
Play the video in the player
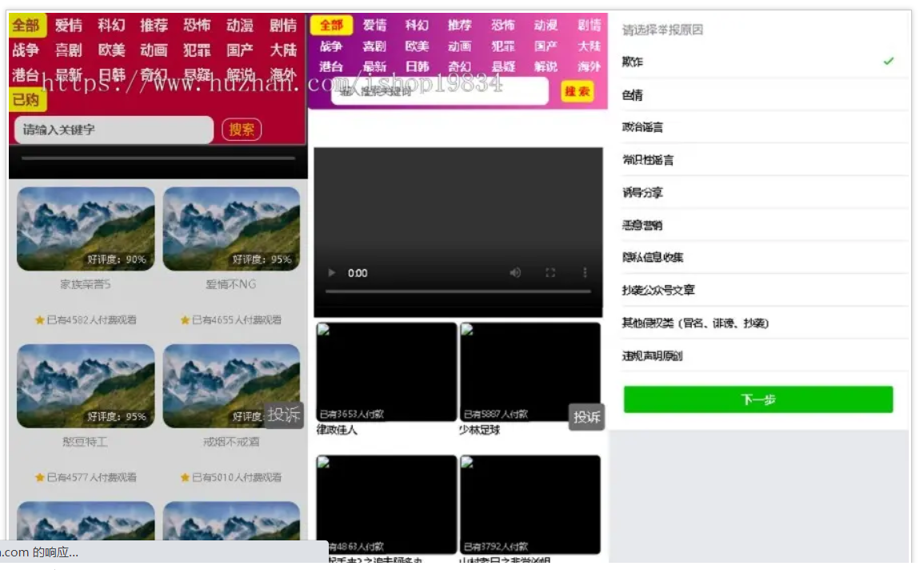(332, 274)
